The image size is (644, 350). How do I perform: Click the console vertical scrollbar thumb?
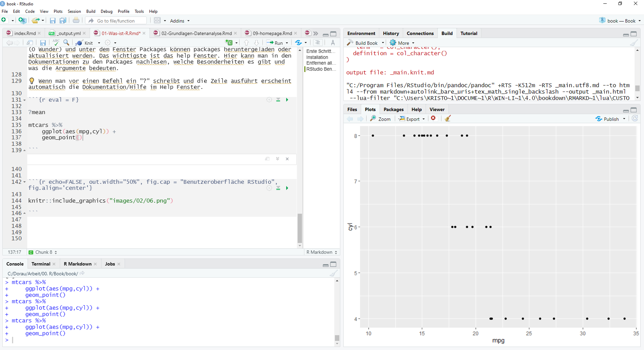[x=337, y=338]
